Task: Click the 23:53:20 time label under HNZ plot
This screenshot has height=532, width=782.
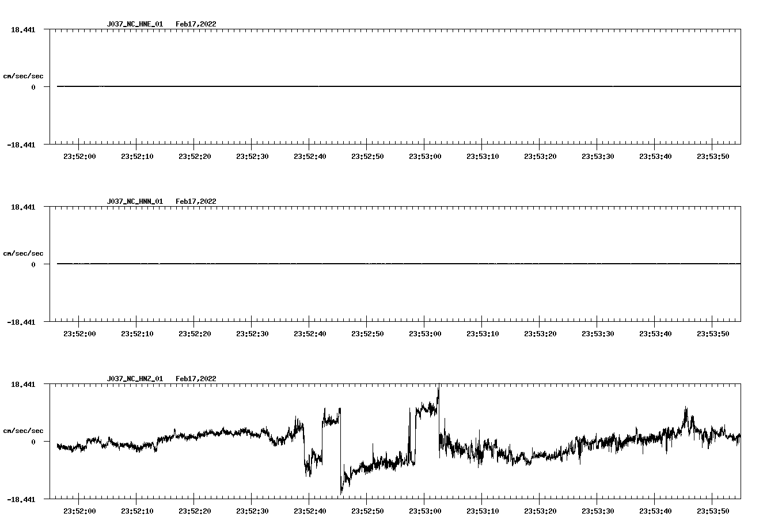Action: pyautogui.click(x=540, y=511)
